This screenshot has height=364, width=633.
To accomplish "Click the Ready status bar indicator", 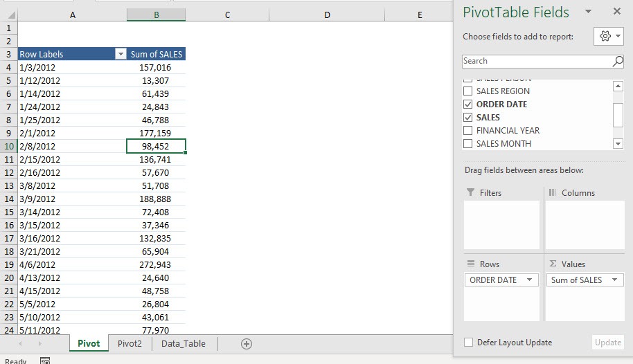I will point(16,361).
